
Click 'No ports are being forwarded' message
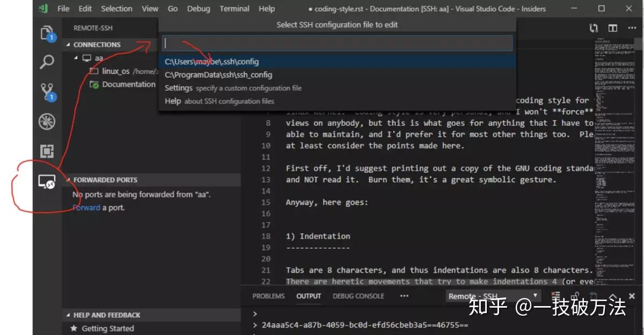pyautogui.click(x=142, y=195)
